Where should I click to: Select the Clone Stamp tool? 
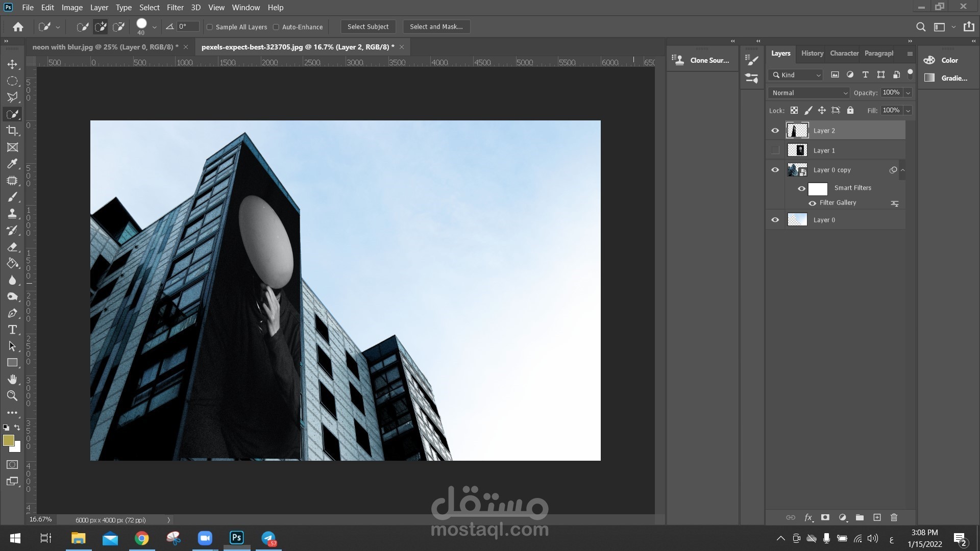coord(12,214)
